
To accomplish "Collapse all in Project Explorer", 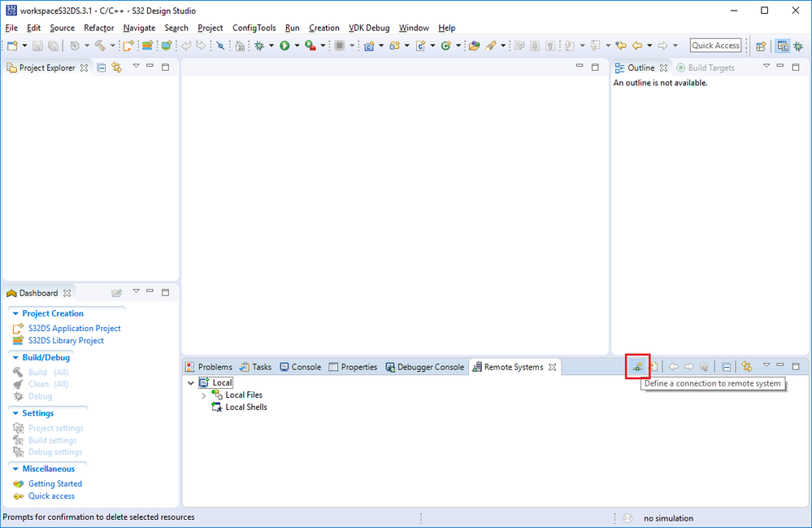I will coord(102,68).
